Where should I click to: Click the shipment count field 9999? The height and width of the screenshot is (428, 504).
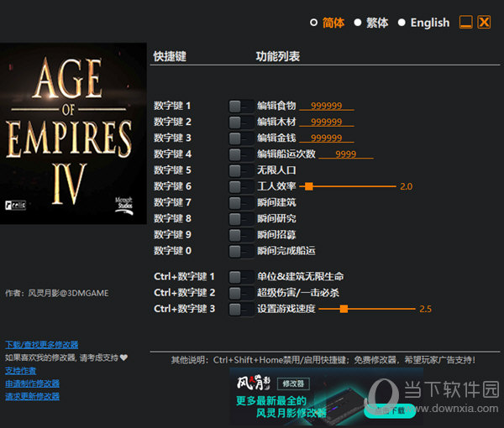point(346,154)
